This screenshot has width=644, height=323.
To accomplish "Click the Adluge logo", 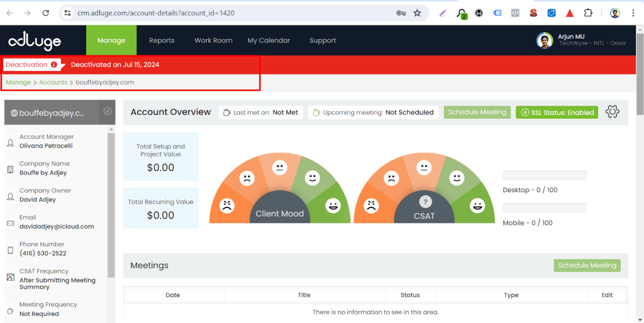I will click(35, 41).
